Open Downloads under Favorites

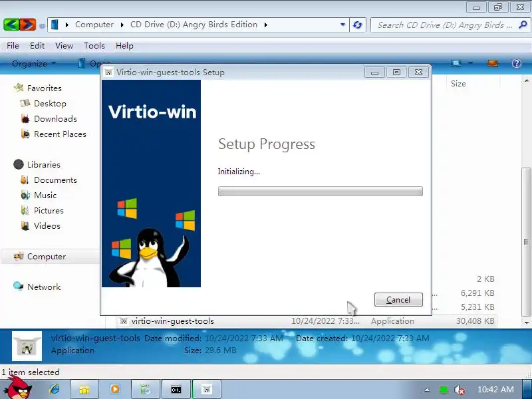55,119
